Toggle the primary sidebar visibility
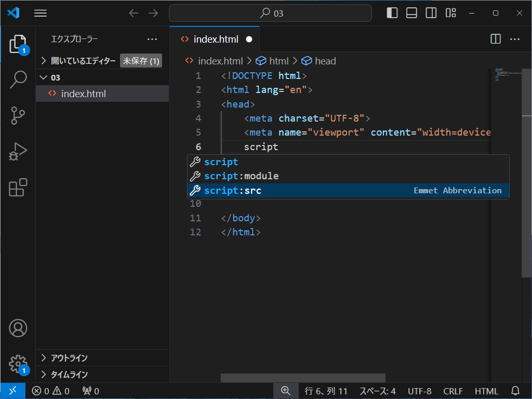Image resolution: width=532 pixels, height=399 pixels. click(x=392, y=12)
